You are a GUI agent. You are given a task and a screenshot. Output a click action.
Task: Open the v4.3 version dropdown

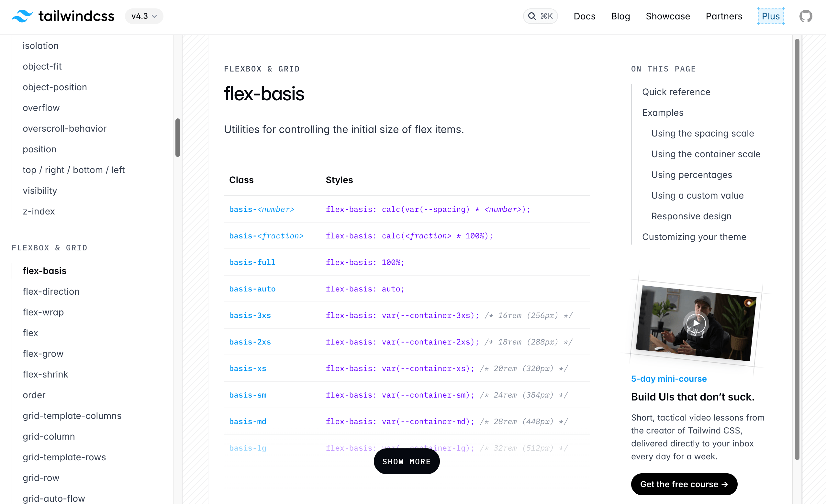(x=144, y=16)
